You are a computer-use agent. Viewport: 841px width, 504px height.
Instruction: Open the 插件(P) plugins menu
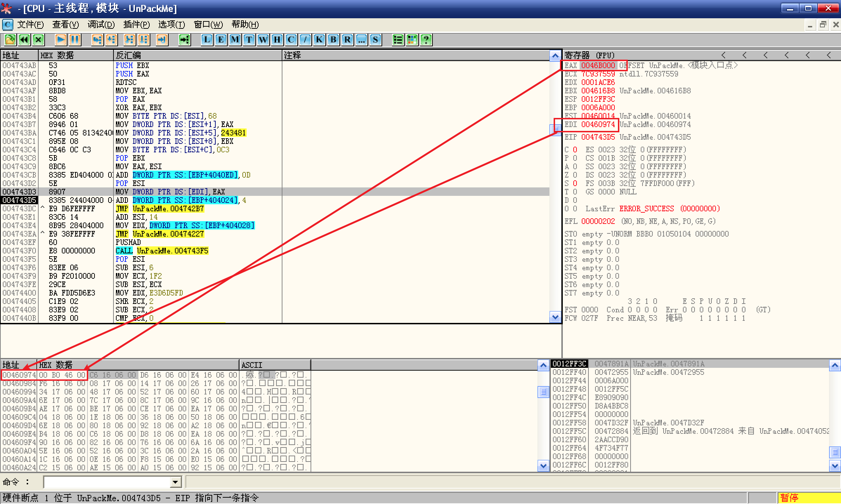click(136, 25)
